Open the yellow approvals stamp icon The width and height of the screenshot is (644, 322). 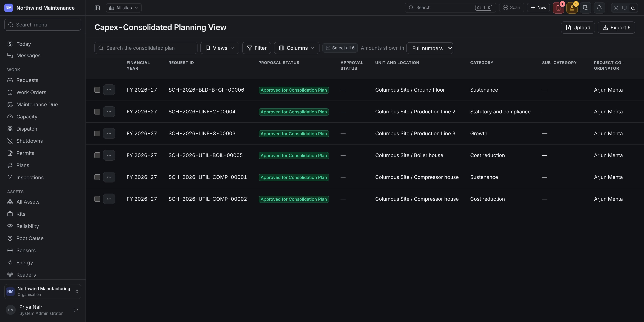tap(572, 8)
